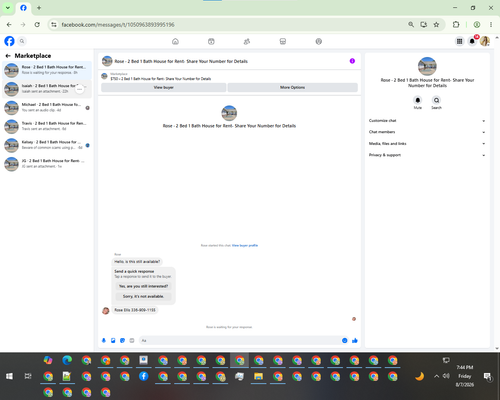The height and width of the screenshot is (400, 500).
Task: Click the message containing Rose's phone number
Action: point(135,310)
